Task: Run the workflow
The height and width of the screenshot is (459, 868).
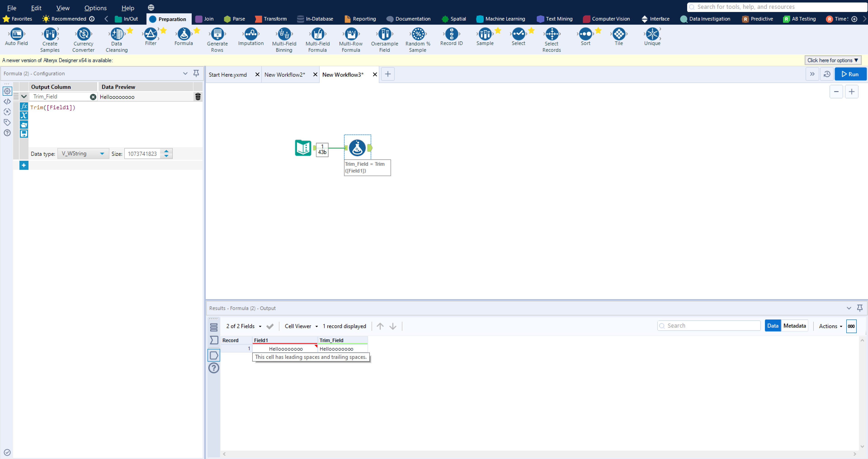Action: [x=850, y=74]
